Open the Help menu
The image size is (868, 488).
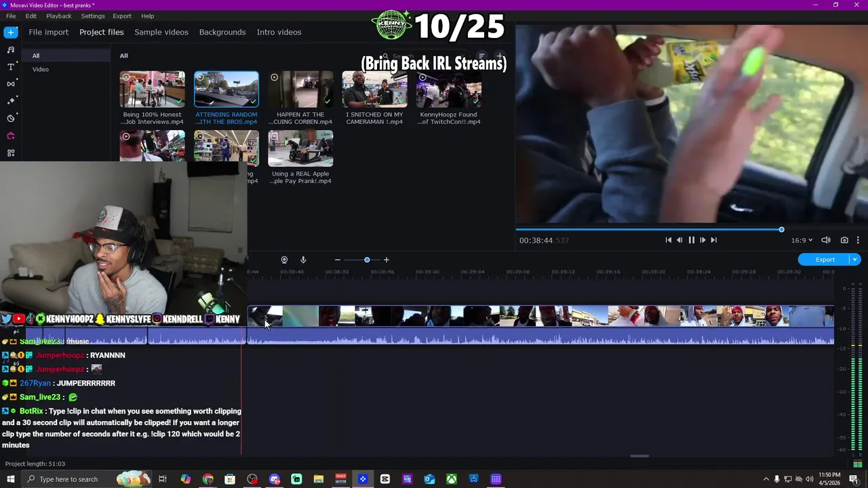click(147, 16)
